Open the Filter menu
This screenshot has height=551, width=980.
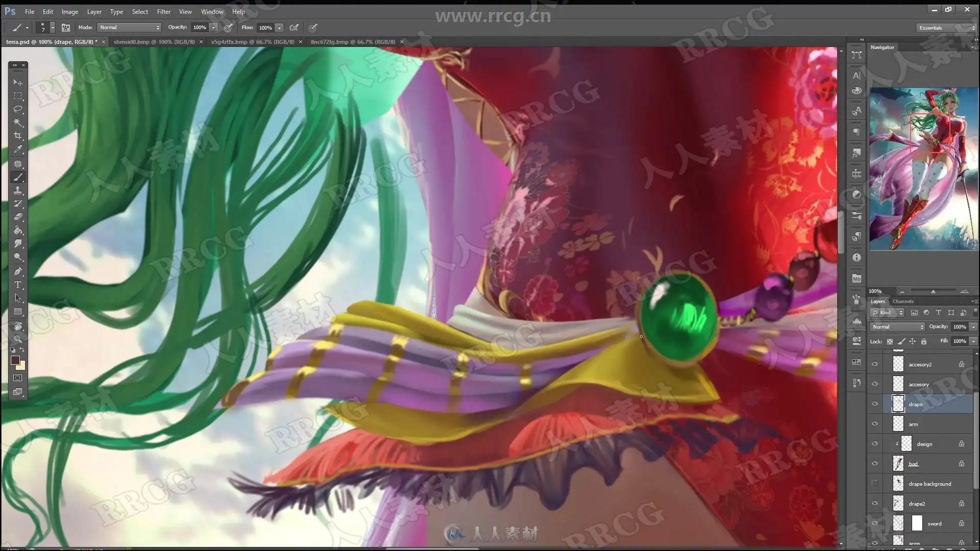pyautogui.click(x=163, y=11)
